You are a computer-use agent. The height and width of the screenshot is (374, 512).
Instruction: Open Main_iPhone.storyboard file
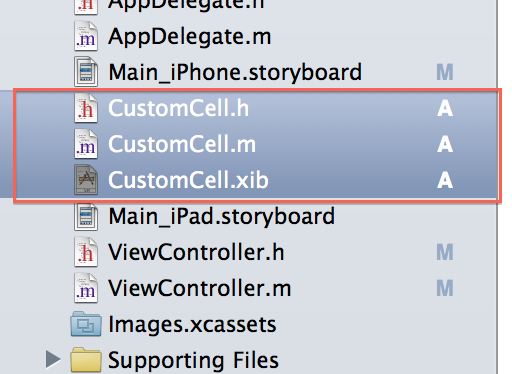click(235, 72)
